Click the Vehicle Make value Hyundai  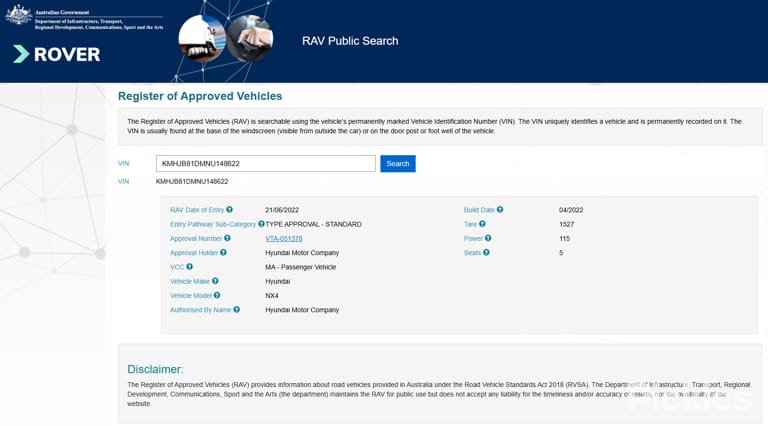(x=278, y=282)
